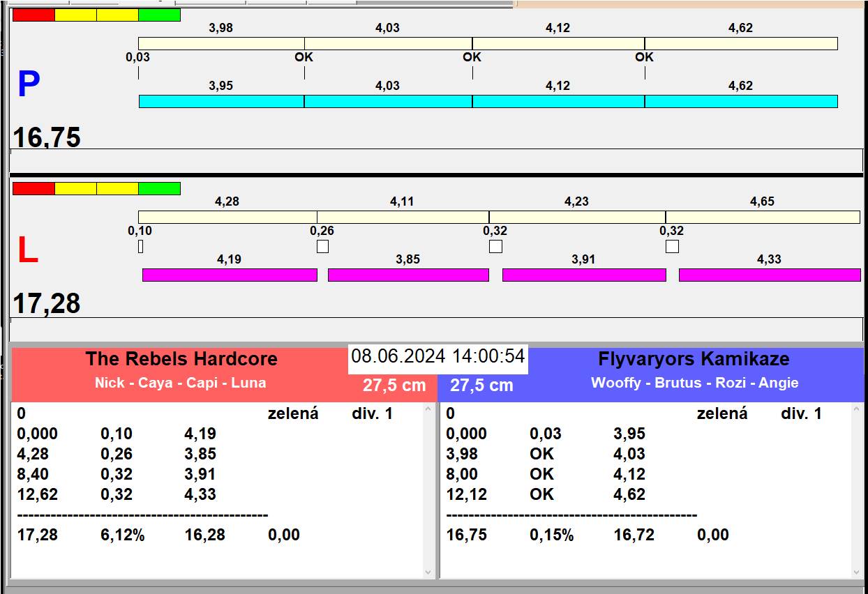Select the magenta 4,19 run bar
This screenshot has width=868, height=594.
[230, 275]
